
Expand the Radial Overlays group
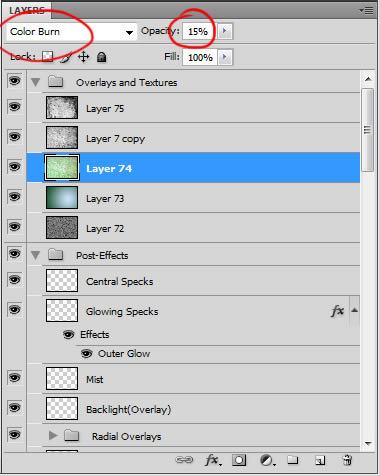point(53,435)
